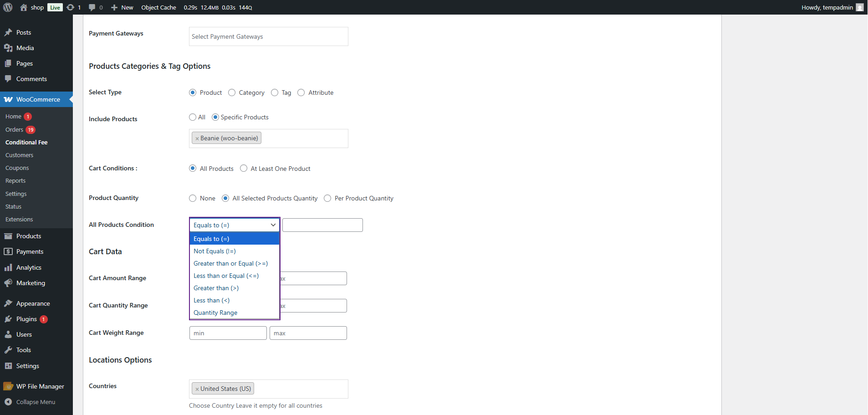Viewport: 868px width, 415px height.
Task: Choose Less than or Equal (<=) option
Action: (235, 276)
